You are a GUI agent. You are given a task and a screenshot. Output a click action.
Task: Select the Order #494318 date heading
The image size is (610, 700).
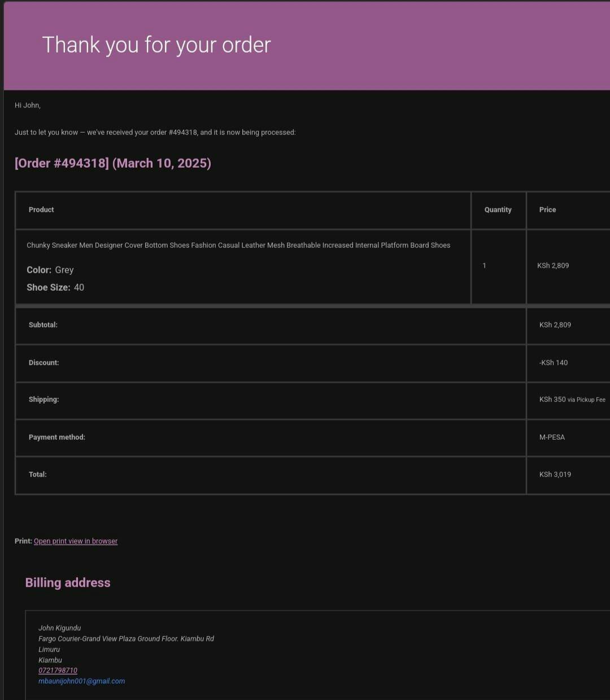pyautogui.click(x=113, y=163)
